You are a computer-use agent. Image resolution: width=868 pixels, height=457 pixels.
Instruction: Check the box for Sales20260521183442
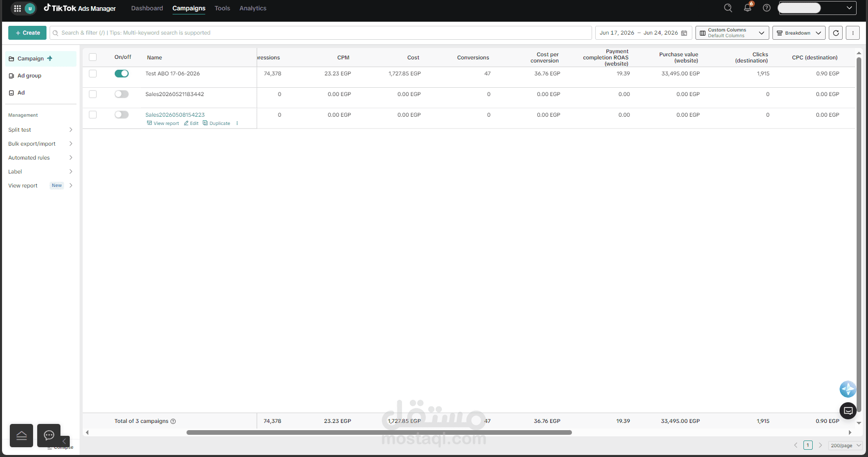[93, 94]
